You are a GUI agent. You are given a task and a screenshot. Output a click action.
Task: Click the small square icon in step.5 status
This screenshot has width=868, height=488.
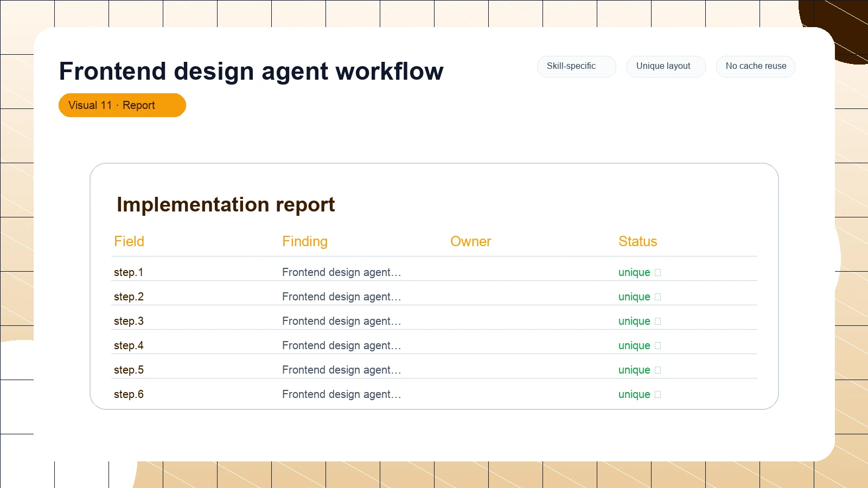[658, 370]
